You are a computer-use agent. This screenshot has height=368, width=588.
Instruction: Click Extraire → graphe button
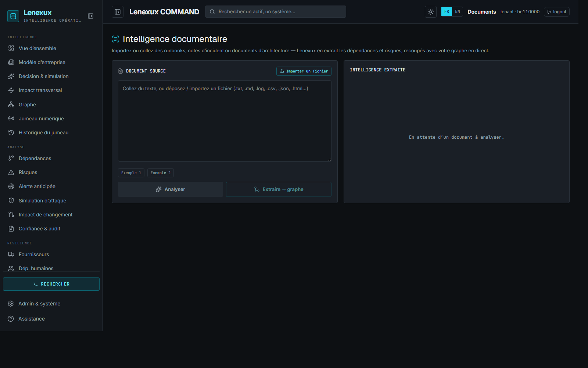pyautogui.click(x=279, y=189)
